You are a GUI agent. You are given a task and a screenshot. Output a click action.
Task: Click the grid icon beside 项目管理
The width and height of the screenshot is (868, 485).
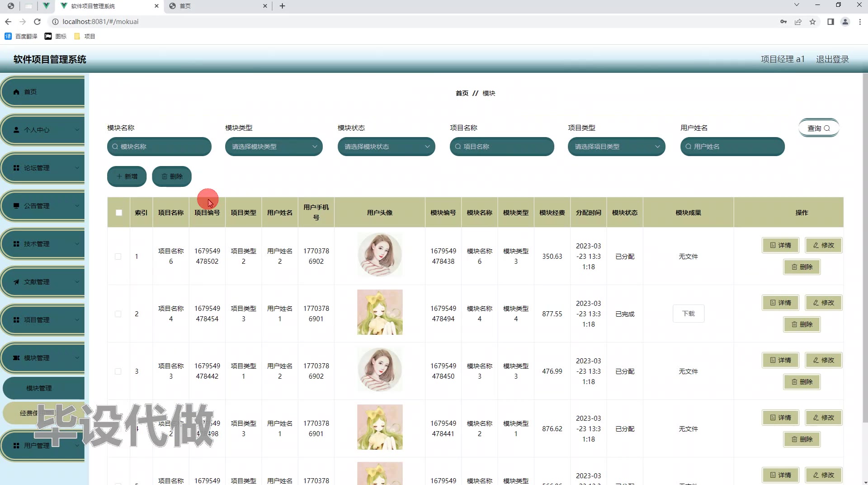tap(16, 320)
